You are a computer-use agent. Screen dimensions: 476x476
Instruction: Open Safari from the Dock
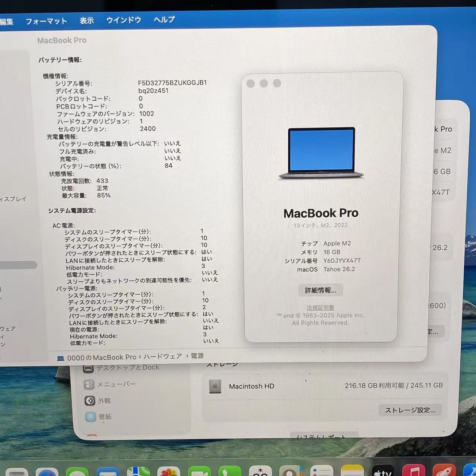[47, 472]
